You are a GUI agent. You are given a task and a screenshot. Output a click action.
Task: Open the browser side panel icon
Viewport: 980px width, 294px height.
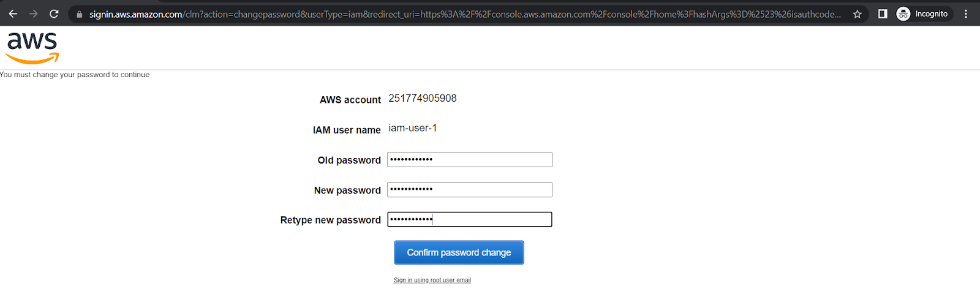pyautogui.click(x=883, y=13)
